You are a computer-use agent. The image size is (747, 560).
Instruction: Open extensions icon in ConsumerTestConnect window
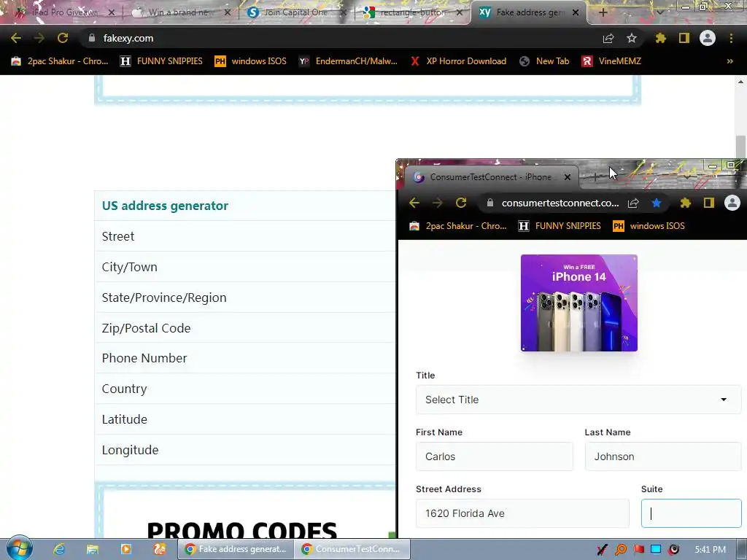(686, 203)
